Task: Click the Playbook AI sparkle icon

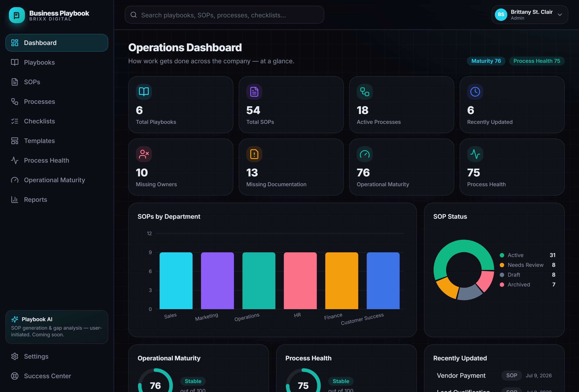Action: pos(15,319)
